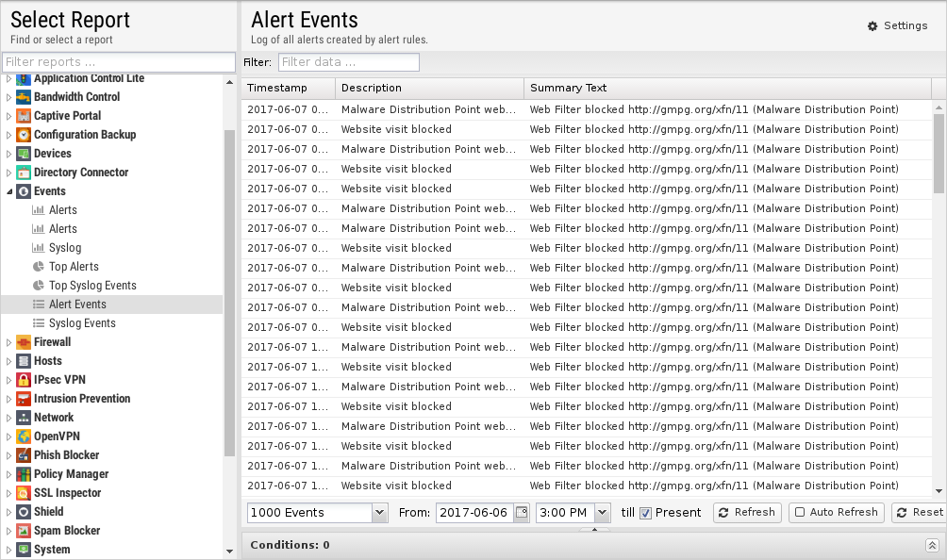Open the Top Syslog Events report

[92, 286]
